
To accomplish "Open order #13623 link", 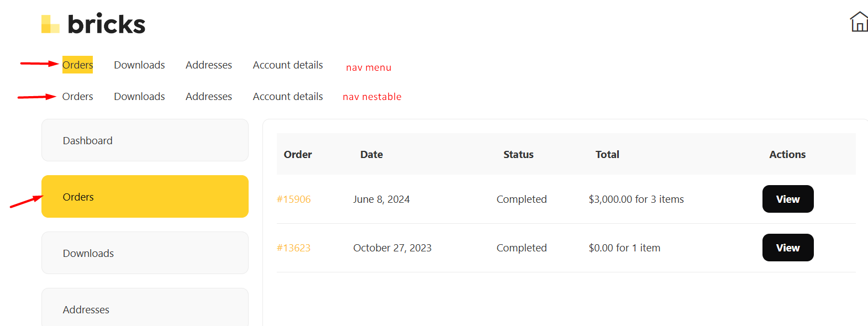I will (x=293, y=248).
